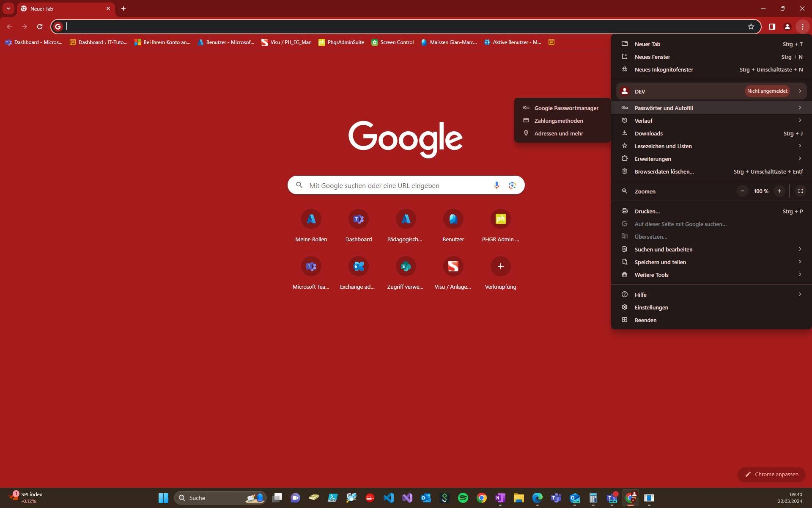The width and height of the screenshot is (812, 508).
Task: Open the PHGR Admin shortcut tile
Action: [x=500, y=226]
